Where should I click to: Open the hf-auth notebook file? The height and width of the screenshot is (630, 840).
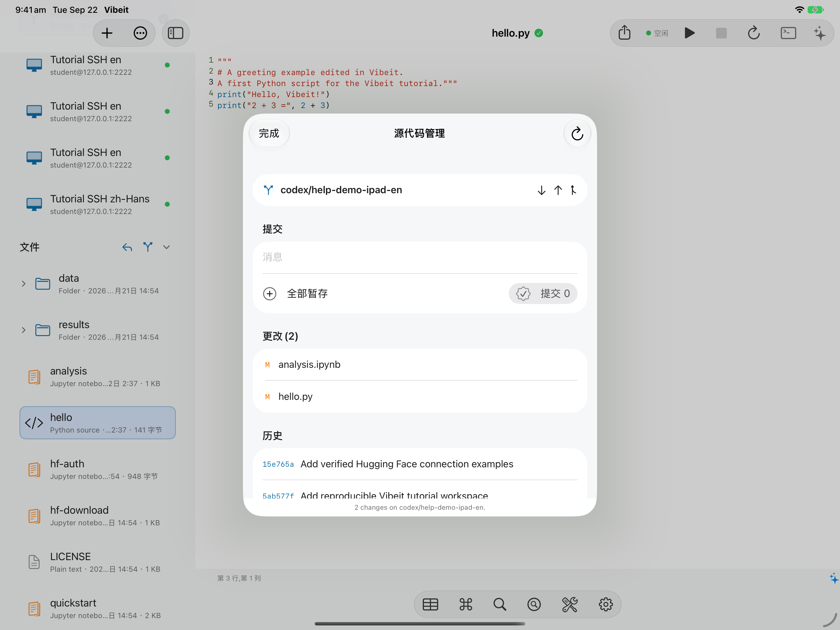tap(98, 469)
